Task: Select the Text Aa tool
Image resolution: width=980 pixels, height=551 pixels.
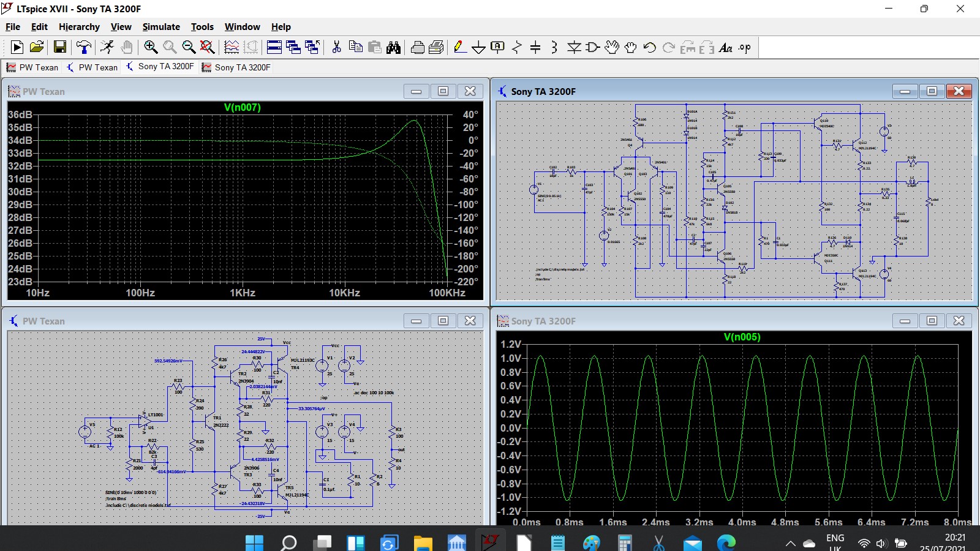Action: pos(726,47)
